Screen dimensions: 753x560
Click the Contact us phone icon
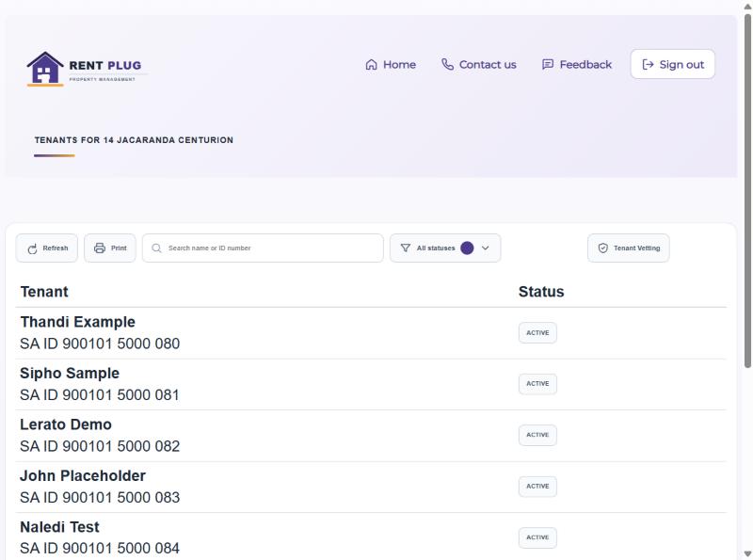[x=448, y=64]
